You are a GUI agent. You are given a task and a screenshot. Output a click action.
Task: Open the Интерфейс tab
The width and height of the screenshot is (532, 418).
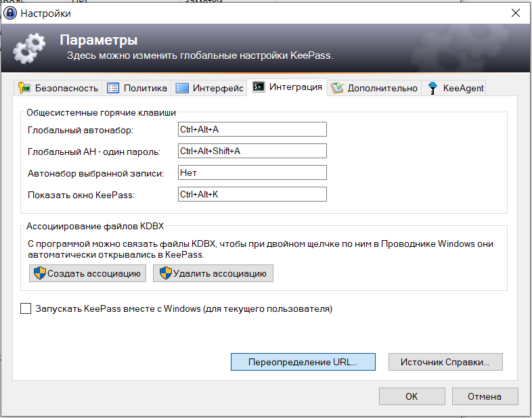tap(209, 88)
